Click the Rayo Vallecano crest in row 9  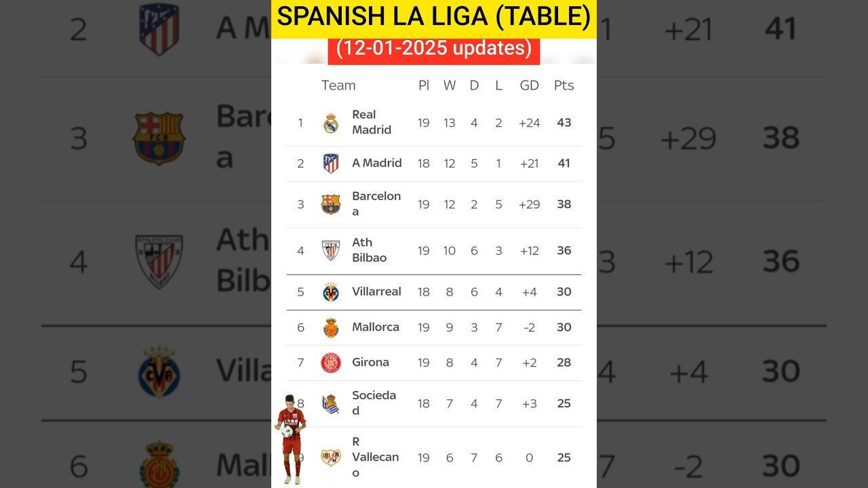coord(331,457)
